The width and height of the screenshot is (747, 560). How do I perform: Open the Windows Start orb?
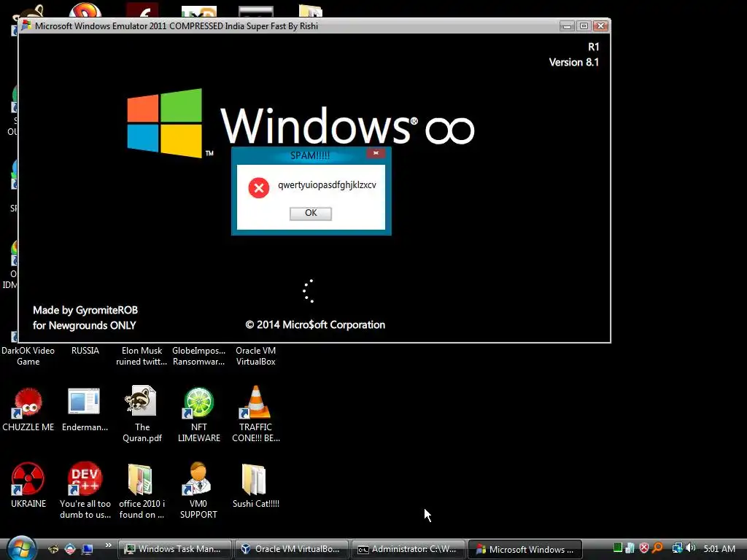click(21, 548)
